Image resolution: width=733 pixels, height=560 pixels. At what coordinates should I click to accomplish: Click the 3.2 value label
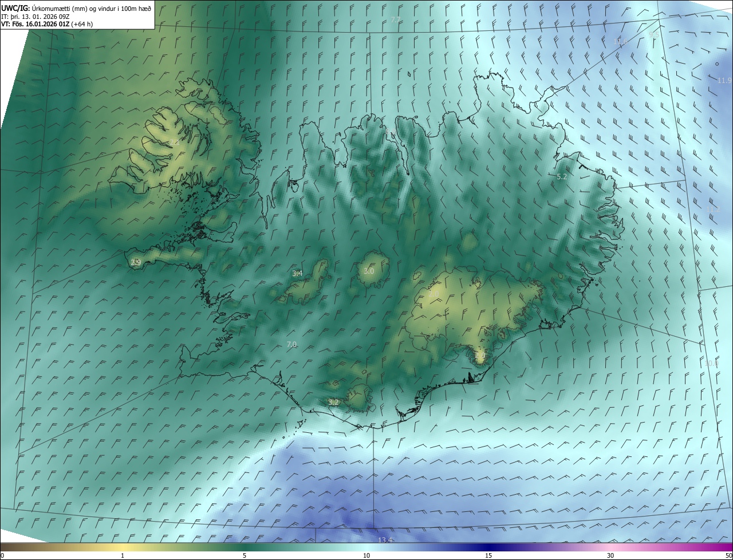(333, 403)
